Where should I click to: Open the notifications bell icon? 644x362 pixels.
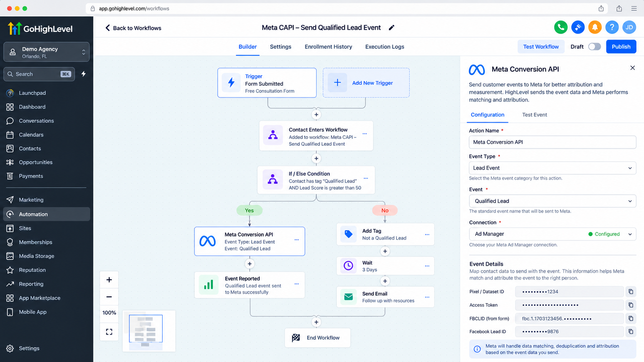point(595,27)
